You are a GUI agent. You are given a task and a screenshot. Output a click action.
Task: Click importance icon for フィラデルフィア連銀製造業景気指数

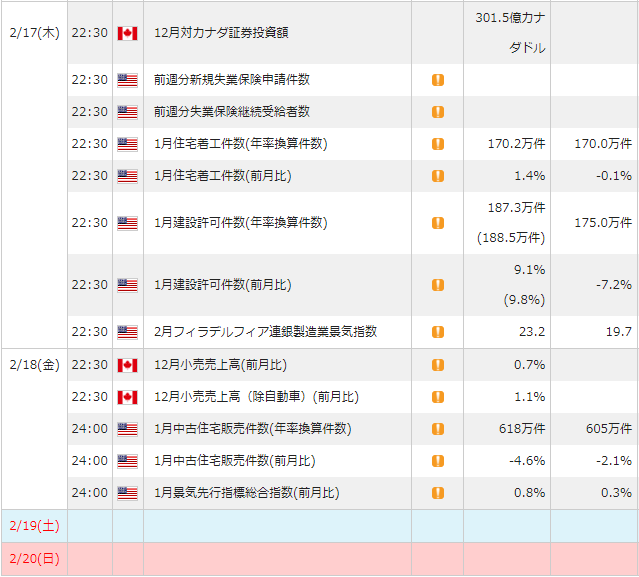pyautogui.click(x=438, y=332)
